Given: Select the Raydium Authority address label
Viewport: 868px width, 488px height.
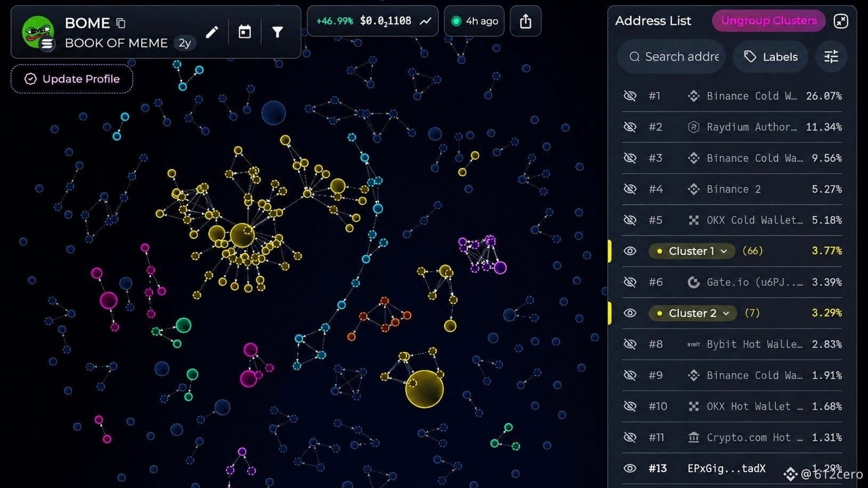Looking at the screenshot, I should pyautogui.click(x=752, y=127).
